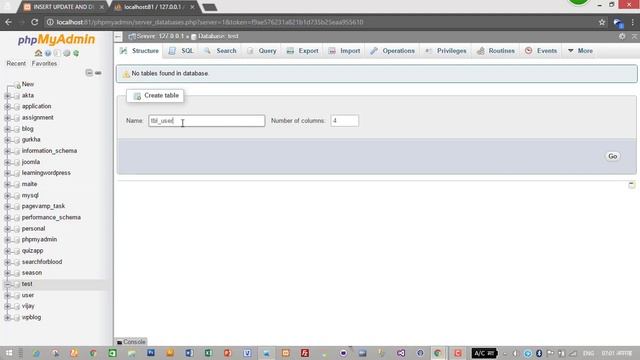Click the browser extension icon beside the star
Image resolution: width=640 pixels, height=360 pixels.
[x=618, y=23]
